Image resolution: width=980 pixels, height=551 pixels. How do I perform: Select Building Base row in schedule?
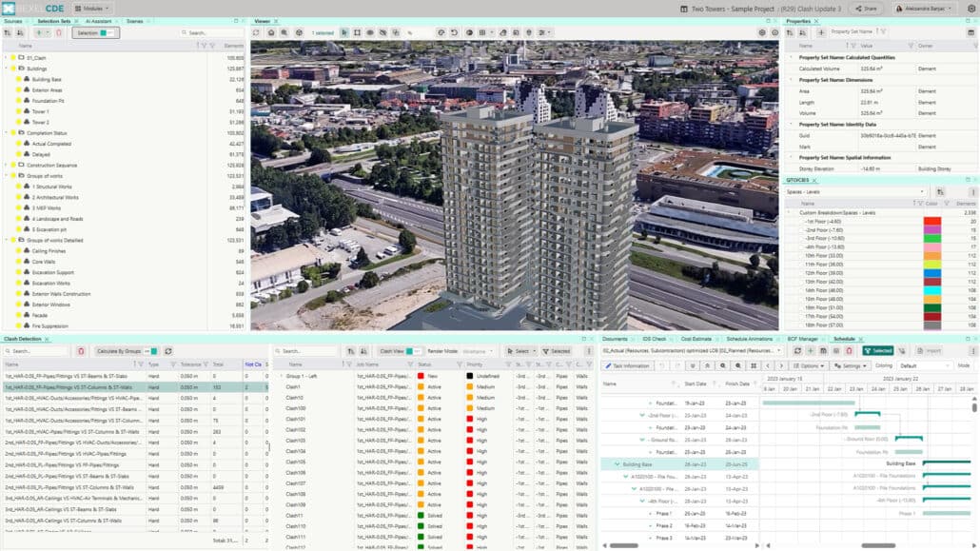coord(679,464)
